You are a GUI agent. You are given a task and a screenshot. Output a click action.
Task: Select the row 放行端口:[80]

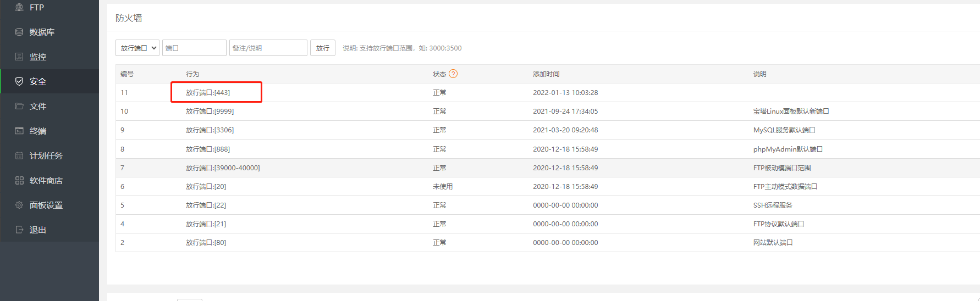point(548,242)
